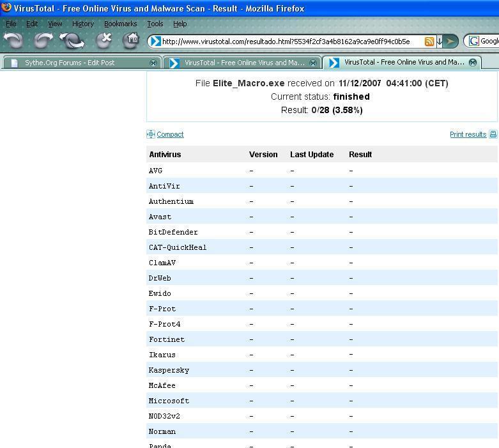Click the Print results link
The image size is (499, 448).
pos(468,134)
